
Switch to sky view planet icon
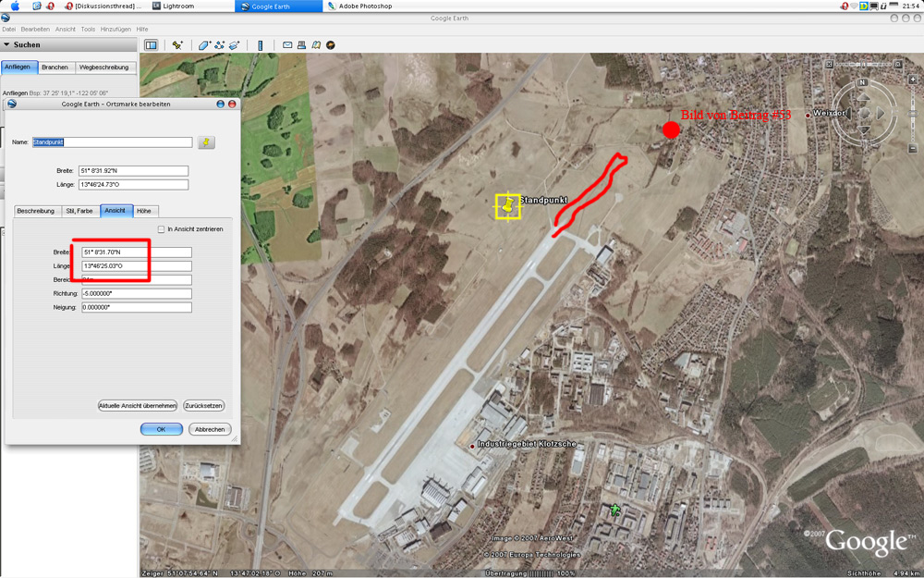coord(331,44)
